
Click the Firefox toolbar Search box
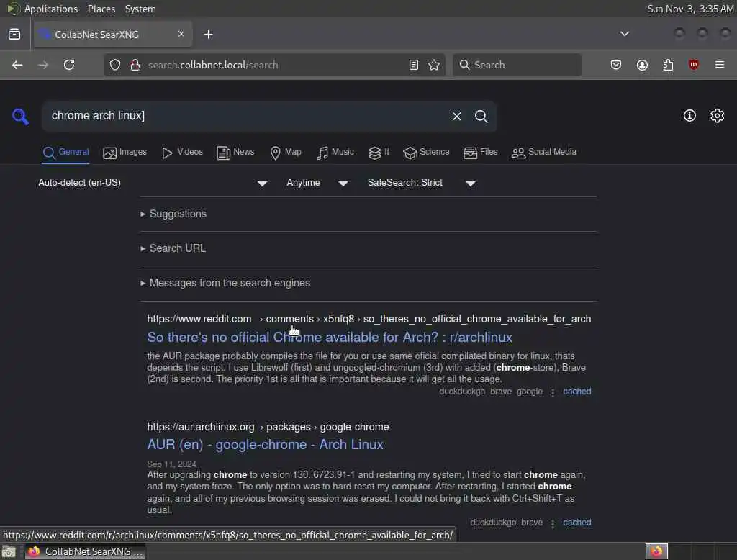(517, 65)
